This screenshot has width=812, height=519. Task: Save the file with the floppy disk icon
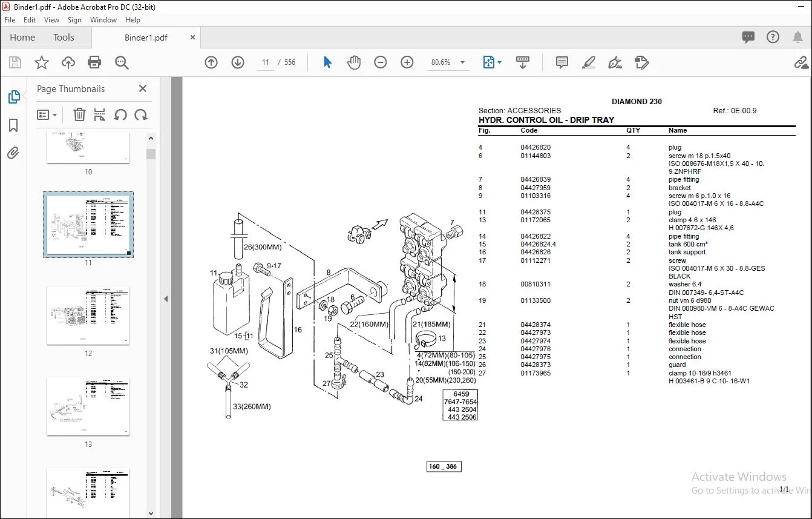[x=15, y=62]
